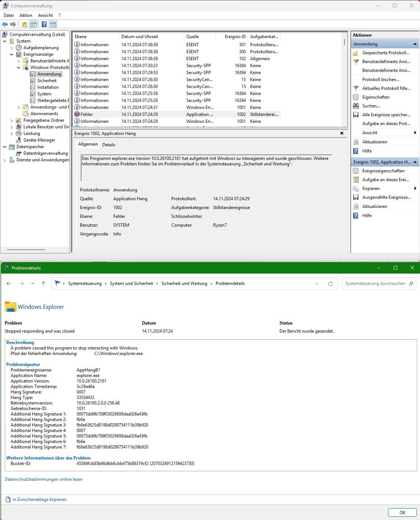The height and width of the screenshot is (520, 420).
Task: Expand Anwendungs- und Dienstprotokolle node
Action: pyautogui.click(x=19, y=107)
